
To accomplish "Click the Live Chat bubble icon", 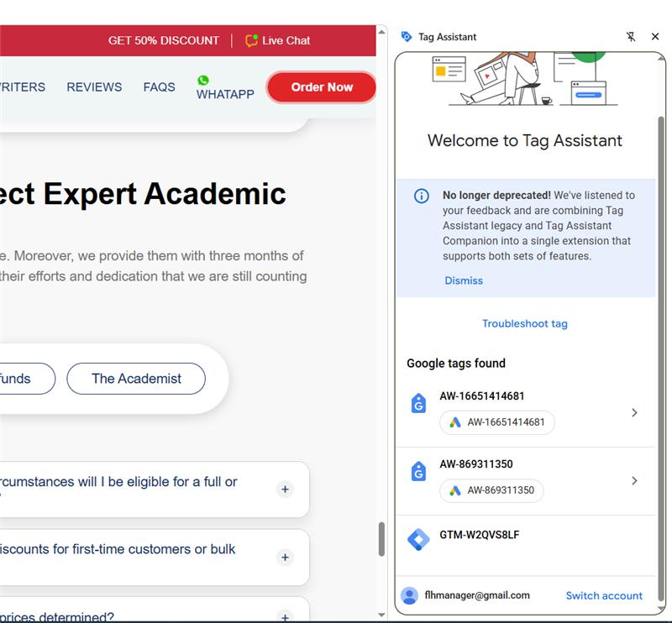I will click(251, 40).
